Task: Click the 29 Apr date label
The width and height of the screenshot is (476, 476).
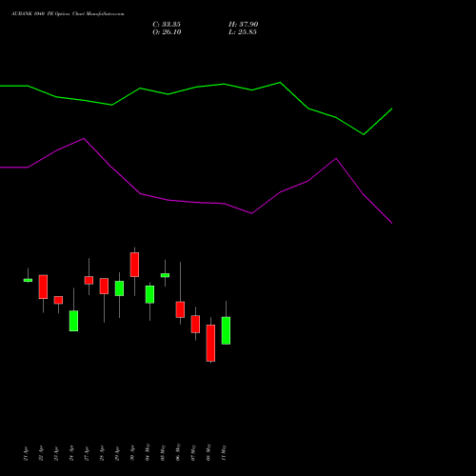Action: (x=117, y=453)
